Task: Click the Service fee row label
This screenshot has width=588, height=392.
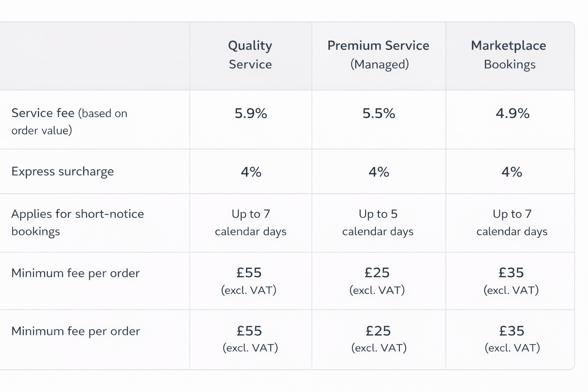Action: pyautogui.click(x=69, y=121)
